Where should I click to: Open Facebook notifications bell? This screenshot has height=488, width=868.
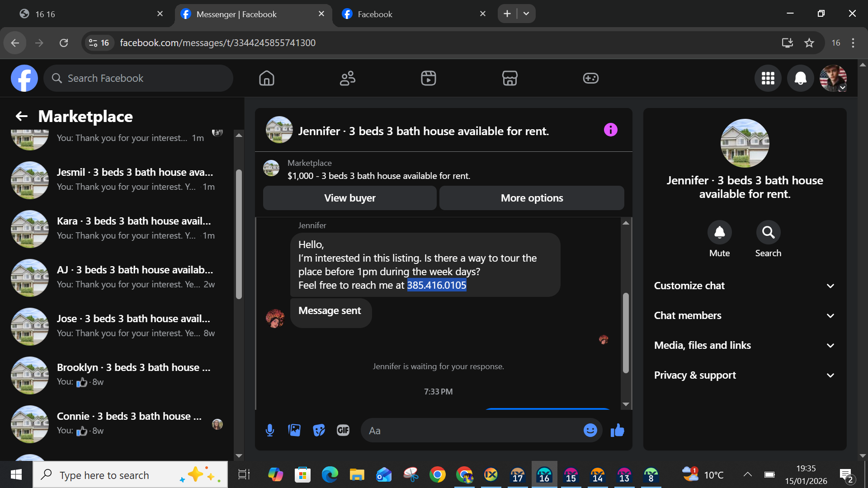pyautogui.click(x=800, y=78)
